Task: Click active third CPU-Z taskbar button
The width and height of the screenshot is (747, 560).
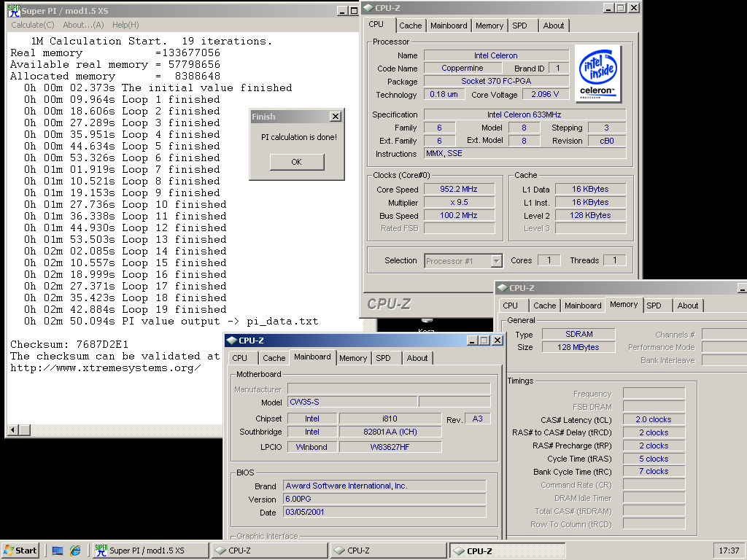Action: click(x=508, y=551)
